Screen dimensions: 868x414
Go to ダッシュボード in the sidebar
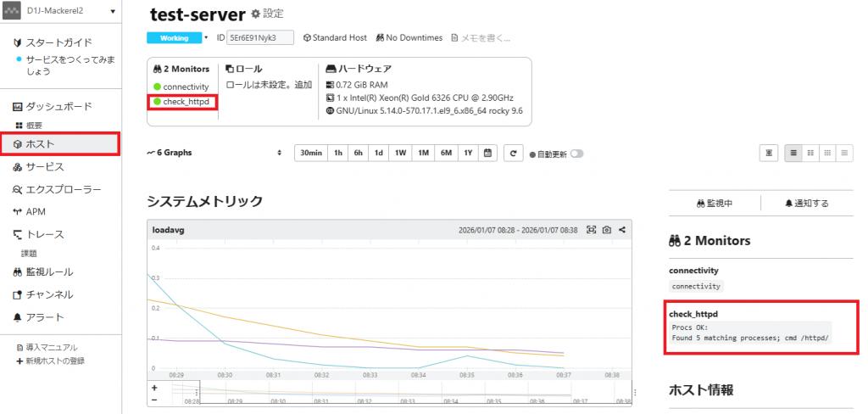(x=58, y=106)
